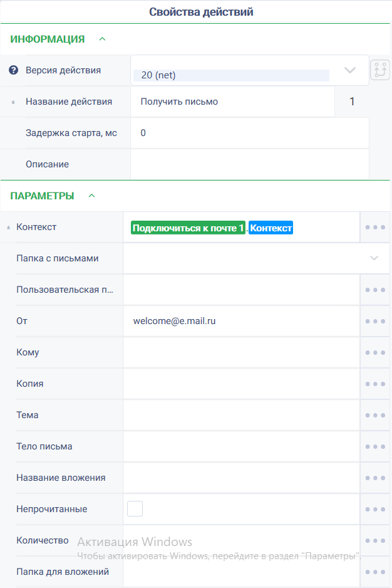The image size is (392, 588).
Task: Click the Задержка старта input field
Action: (x=250, y=133)
